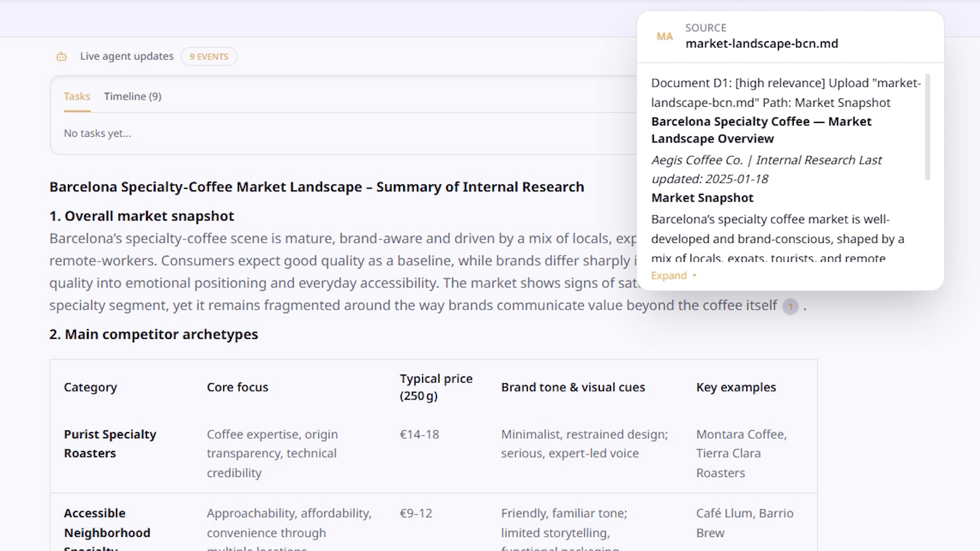Click the Overall market snapshot heading
Viewport: 980px width, 551px height.
(x=141, y=216)
